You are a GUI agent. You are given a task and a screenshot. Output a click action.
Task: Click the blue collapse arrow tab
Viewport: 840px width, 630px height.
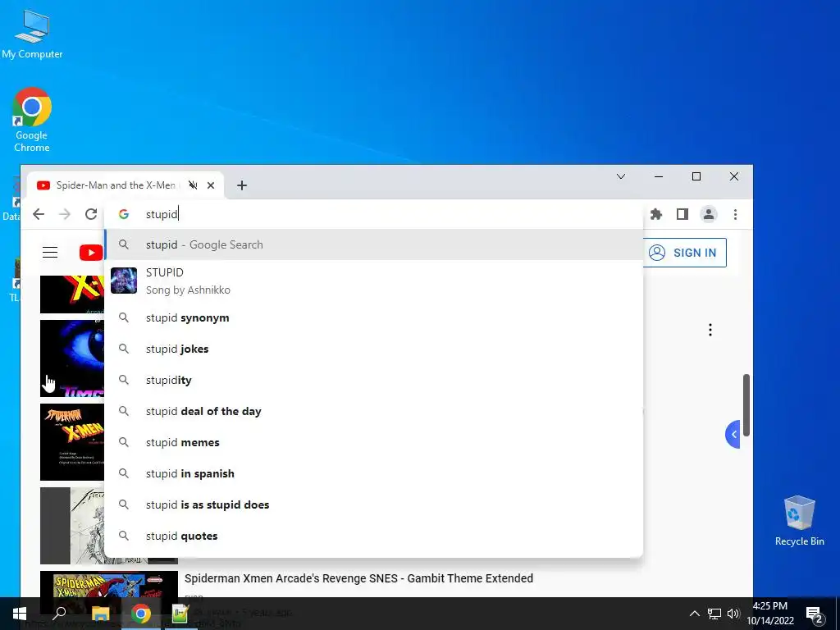[x=733, y=434]
